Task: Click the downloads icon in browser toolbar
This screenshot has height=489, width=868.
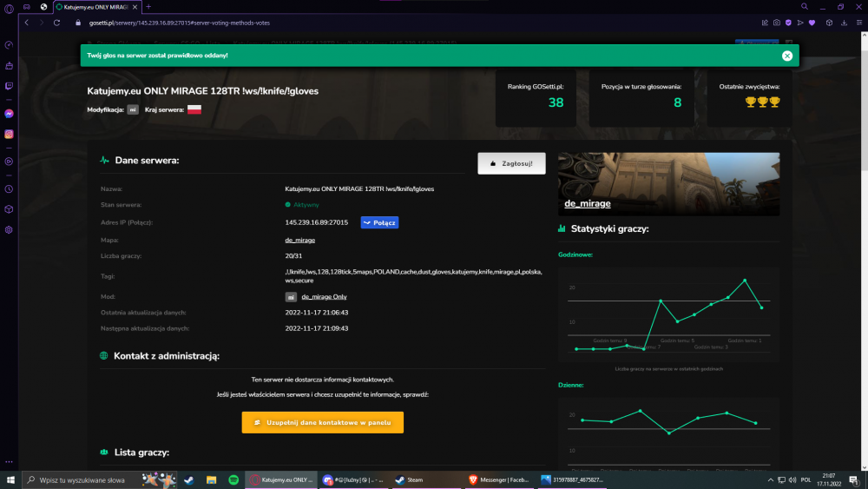Action: [844, 23]
